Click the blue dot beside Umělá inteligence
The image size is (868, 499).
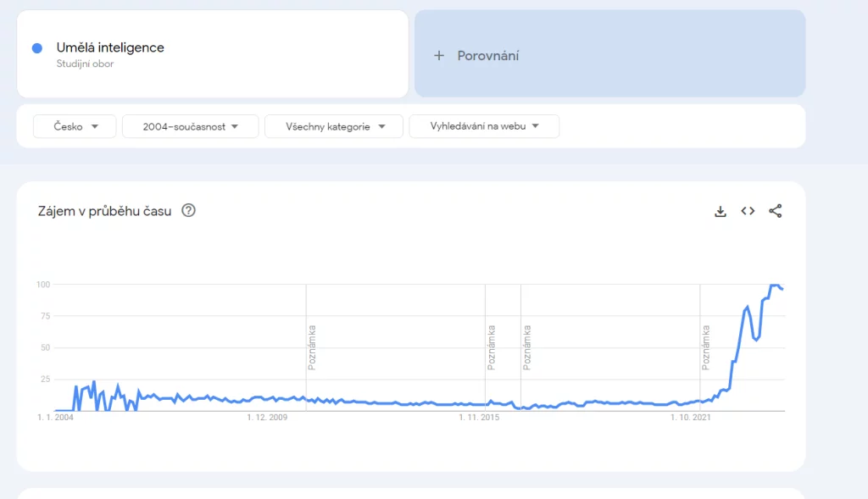pos(37,48)
